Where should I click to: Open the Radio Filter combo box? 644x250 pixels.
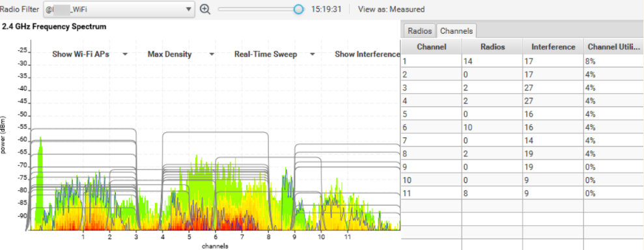pos(119,9)
